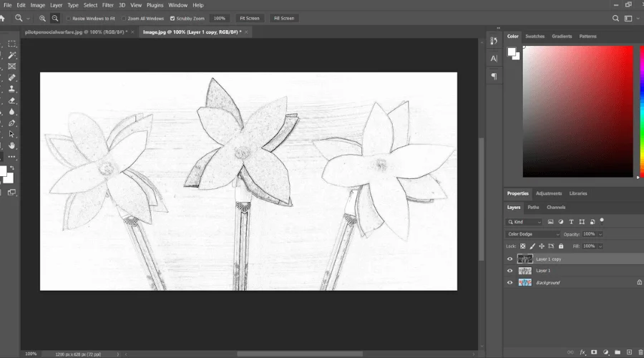This screenshot has height=358, width=644.
Task: Select the Rectangular Marquee tool
Action: pyautogui.click(x=12, y=44)
